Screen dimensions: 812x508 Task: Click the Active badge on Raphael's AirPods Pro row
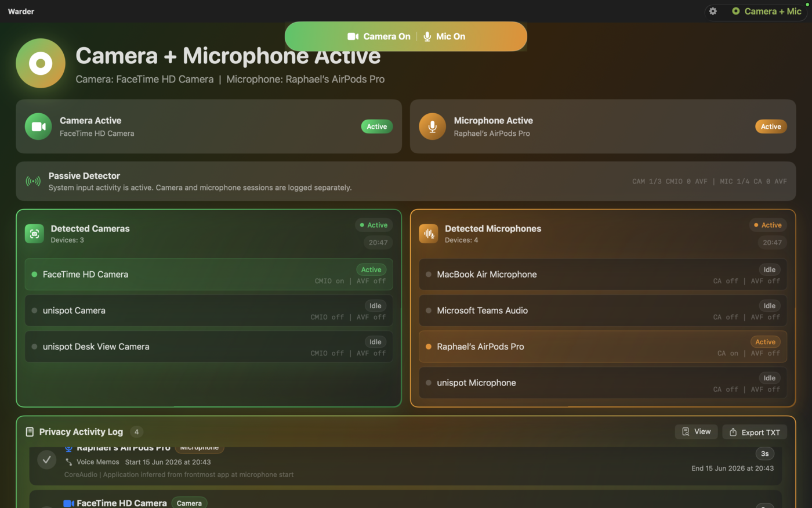(766, 342)
